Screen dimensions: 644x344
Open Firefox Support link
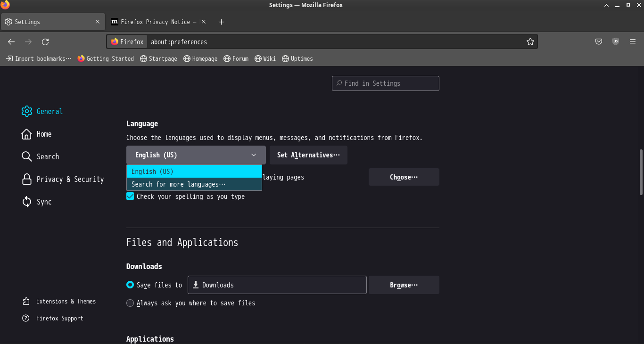click(x=53, y=318)
